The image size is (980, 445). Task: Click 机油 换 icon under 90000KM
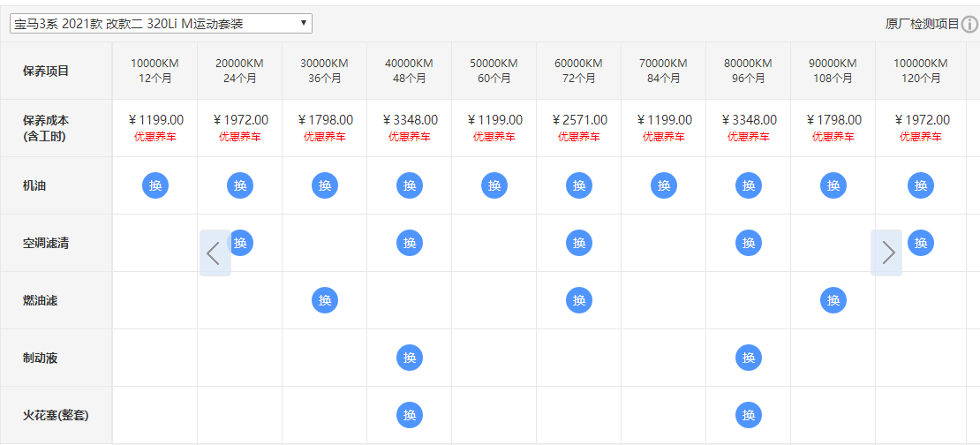coord(833,185)
